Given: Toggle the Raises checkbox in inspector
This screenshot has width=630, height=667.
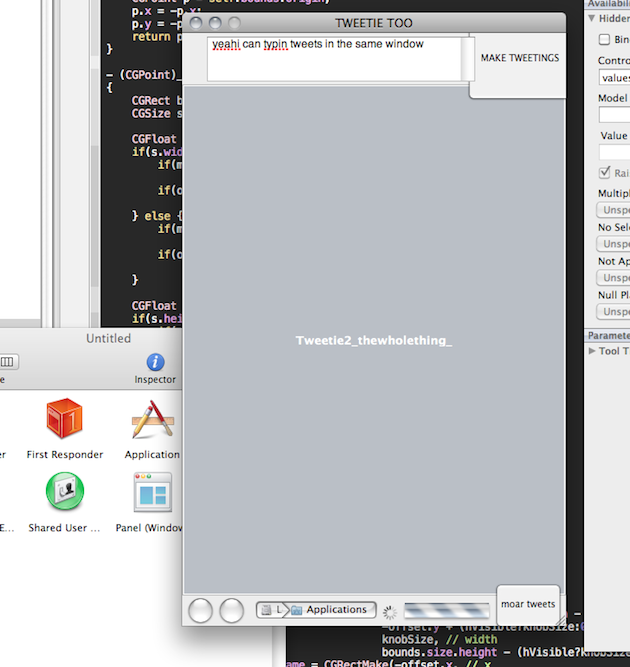Looking at the screenshot, I should (604, 172).
